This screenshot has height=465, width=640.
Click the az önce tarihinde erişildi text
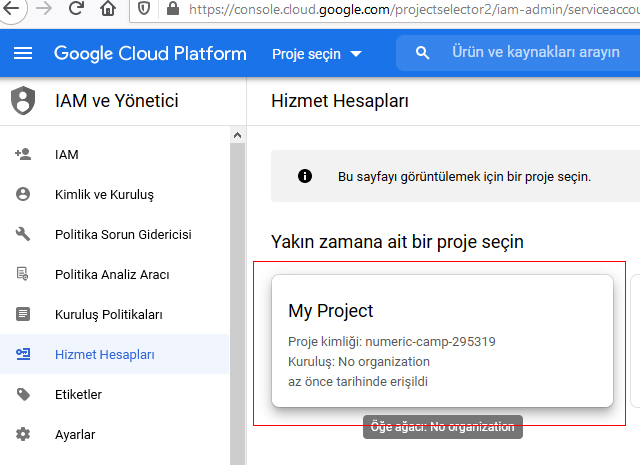tap(358, 382)
